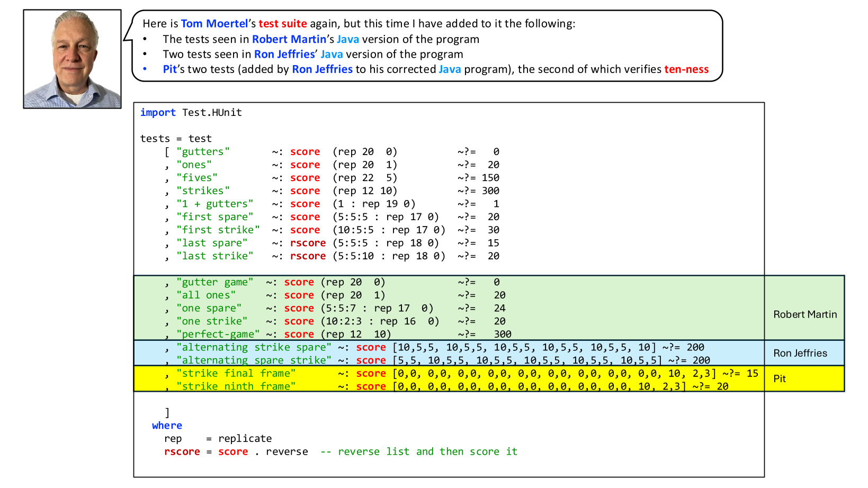Click the "perfect-game" test name

[218, 334]
